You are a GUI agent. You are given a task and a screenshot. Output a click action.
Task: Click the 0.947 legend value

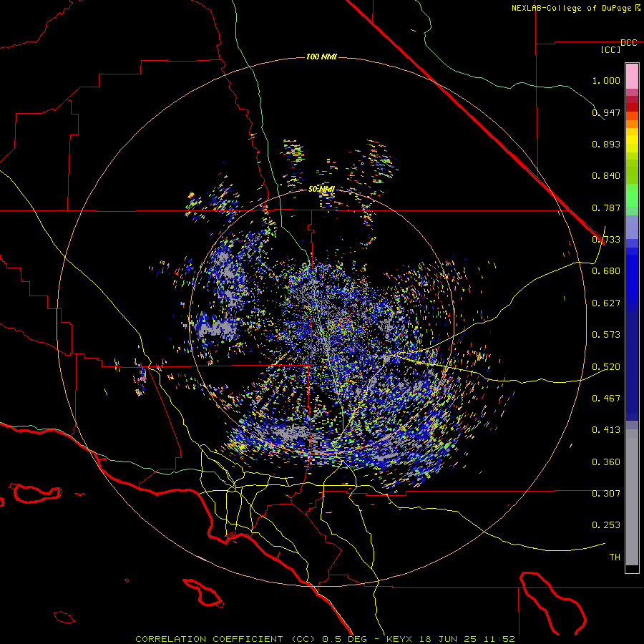(x=606, y=112)
